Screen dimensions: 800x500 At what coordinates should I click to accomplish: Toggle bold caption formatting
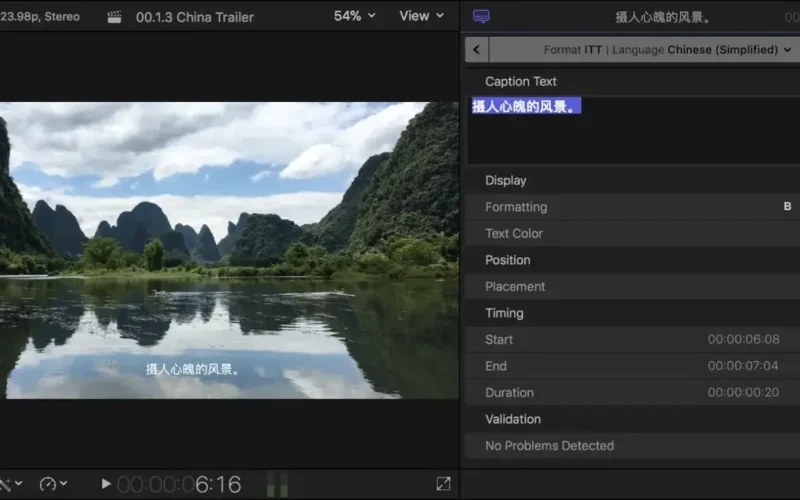(787, 207)
